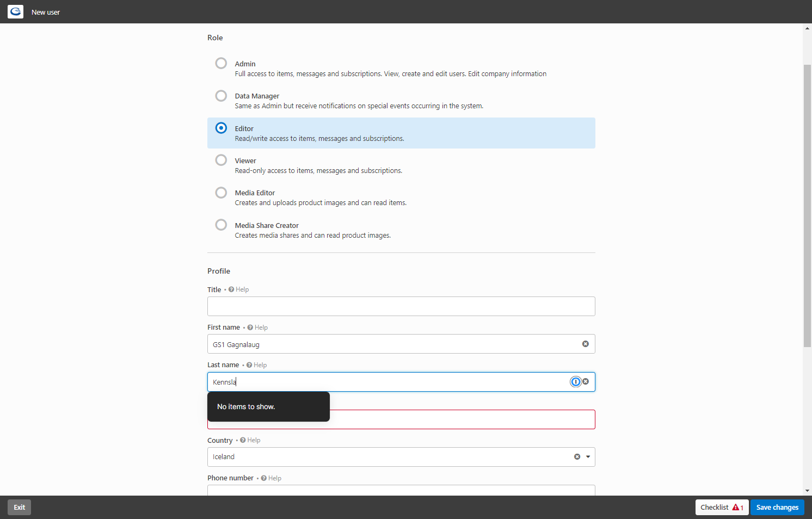The image size is (812, 519).
Task: Click the text "Creates and uploads product images and can read items."
Action: pyautogui.click(x=321, y=203)
